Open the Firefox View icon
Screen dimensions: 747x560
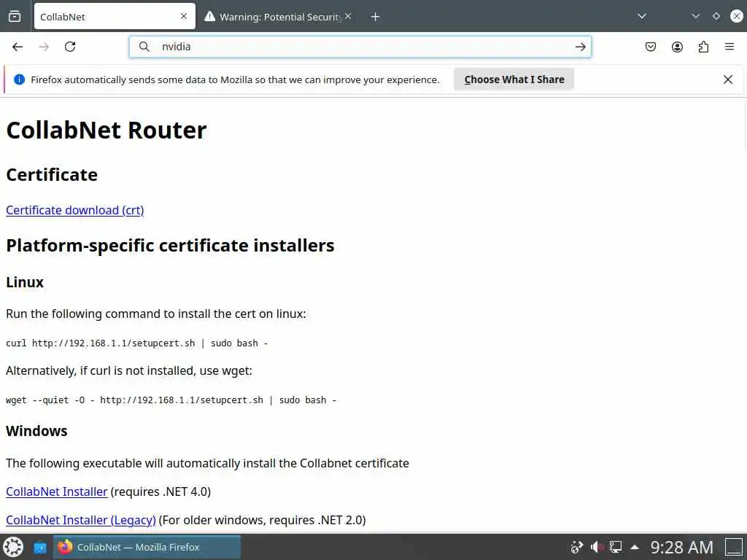coord(15,17)
